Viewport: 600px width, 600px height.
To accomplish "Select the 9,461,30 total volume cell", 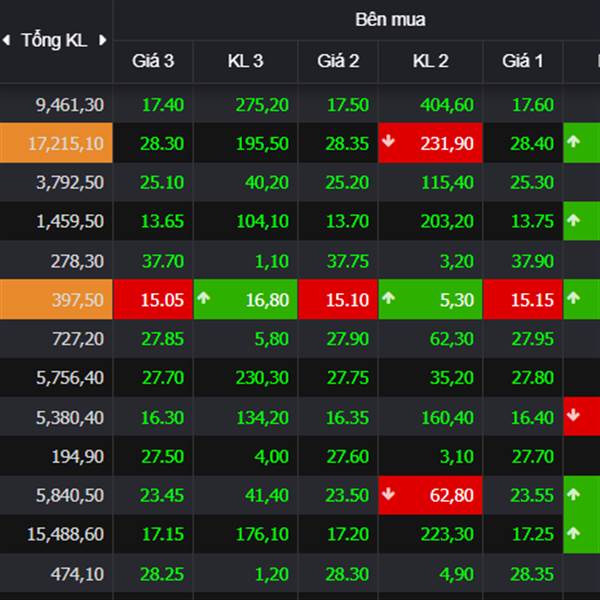I will (56, 104).
